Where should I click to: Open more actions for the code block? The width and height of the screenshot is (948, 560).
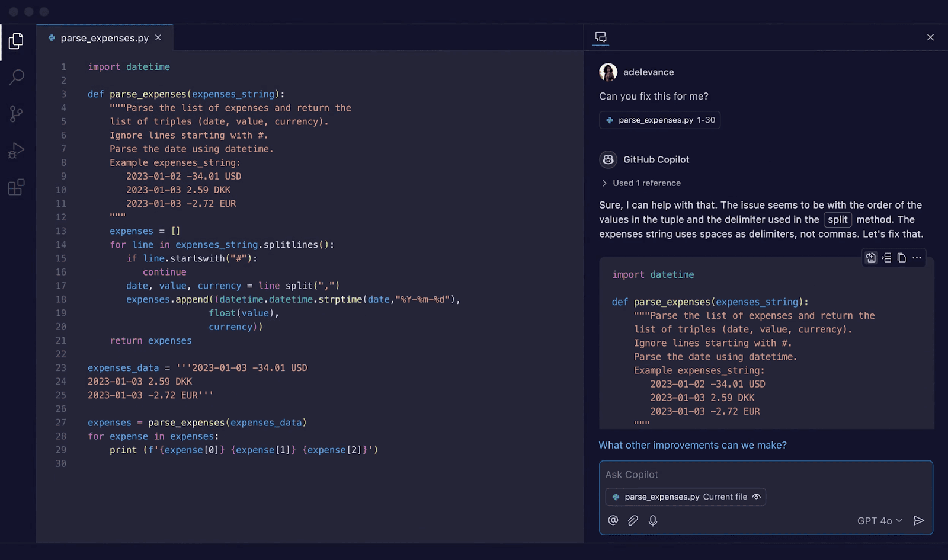(x=917, y=258)
